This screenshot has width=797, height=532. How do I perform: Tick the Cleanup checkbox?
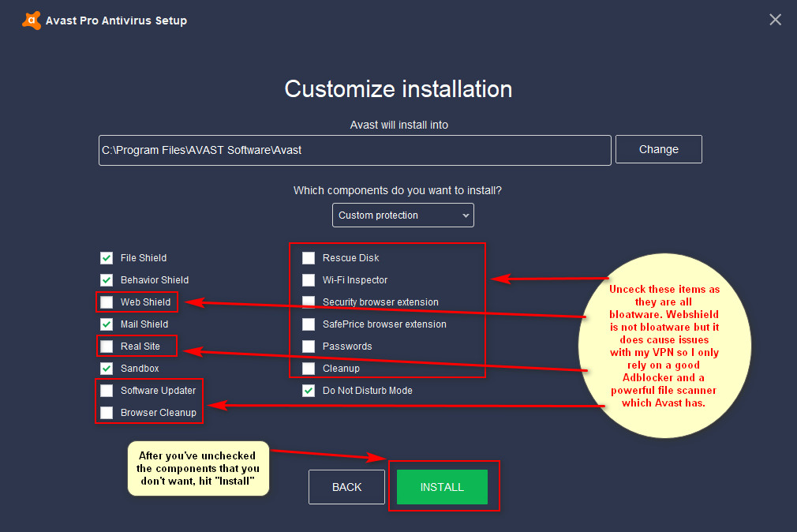[309, 369]
